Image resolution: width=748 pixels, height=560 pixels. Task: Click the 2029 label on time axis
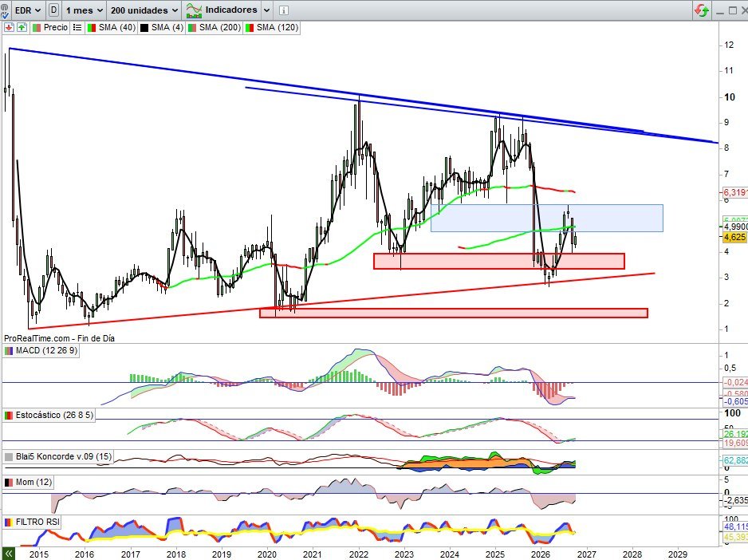678,554
